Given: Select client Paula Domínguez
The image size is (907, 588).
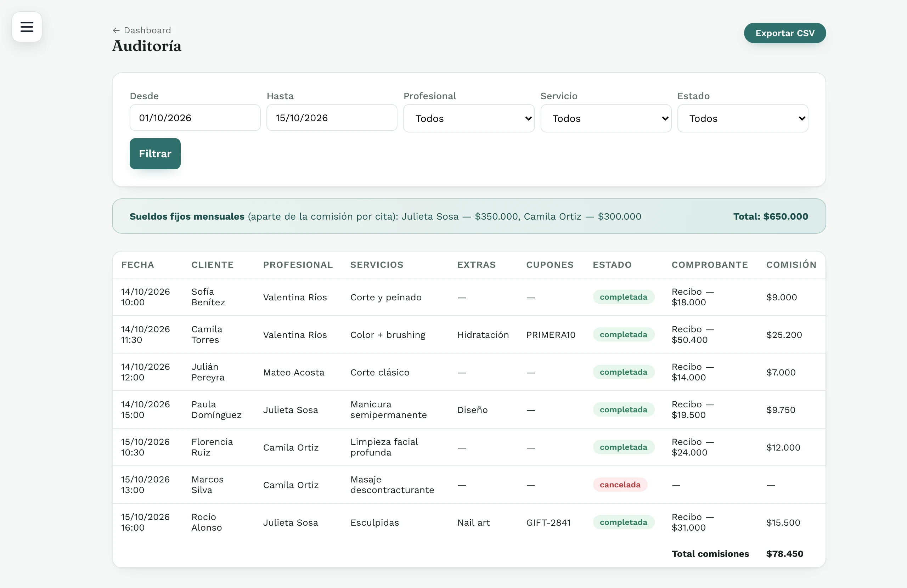Looking at the screenshot, I should pos(216,410).
